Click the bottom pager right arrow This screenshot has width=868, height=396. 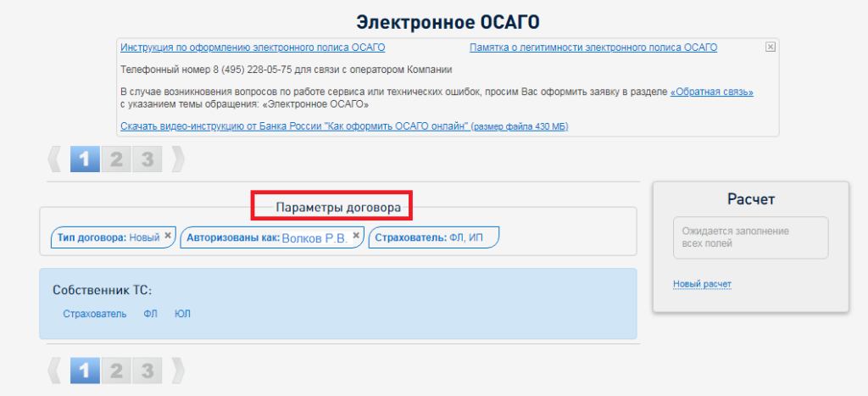178,370
